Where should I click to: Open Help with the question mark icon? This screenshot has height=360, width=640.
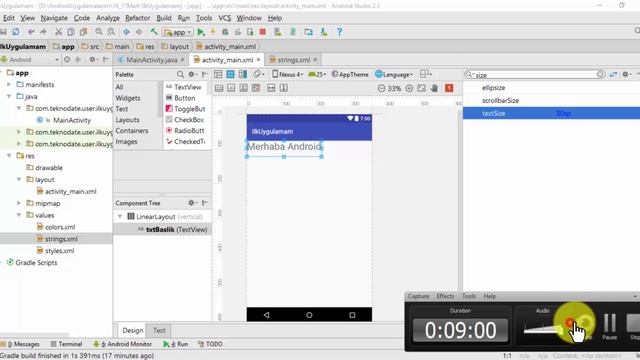click(x=339, y=32)
